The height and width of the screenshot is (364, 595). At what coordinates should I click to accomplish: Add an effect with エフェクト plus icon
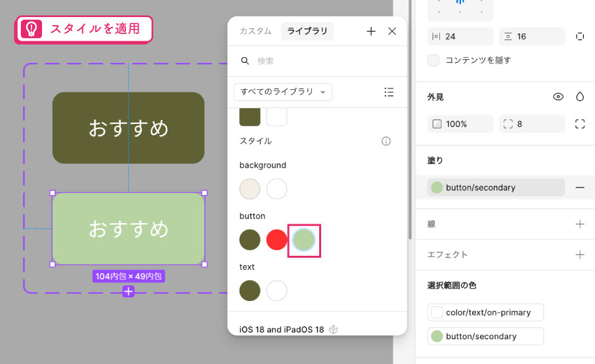click(x=580, y=255)
